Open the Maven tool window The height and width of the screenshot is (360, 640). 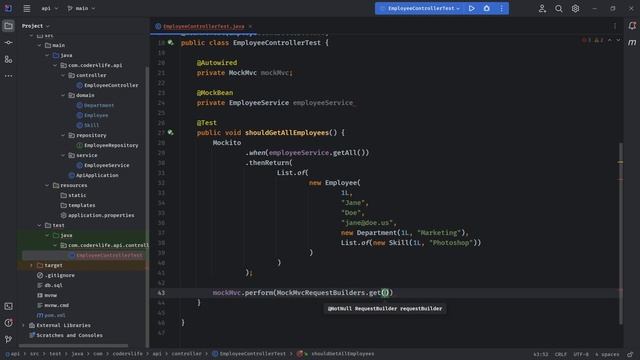pos(632,42)
